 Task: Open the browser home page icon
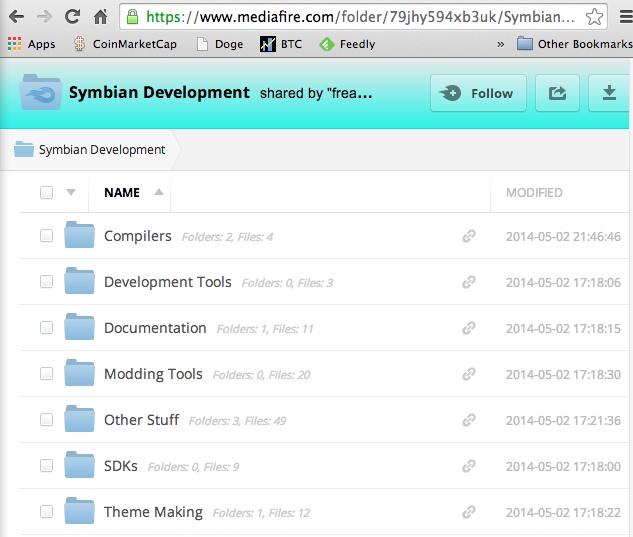click(101, 17)
